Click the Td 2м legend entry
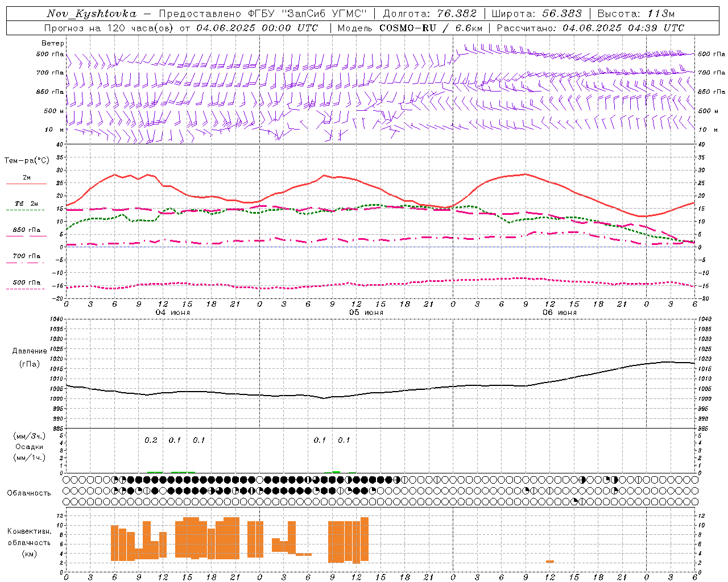 coord(26,203)
